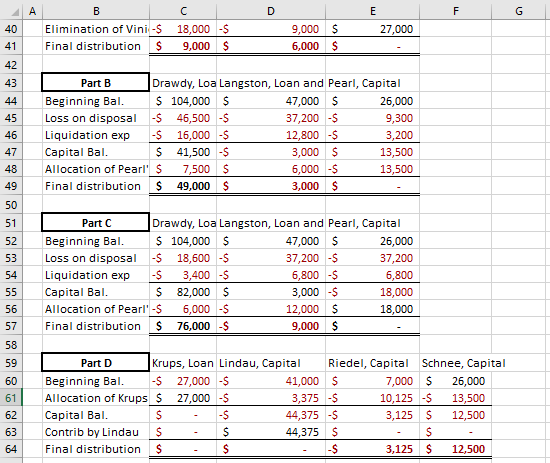Select row 49 header
The width and height of the screenshot is (550, 463).
11,186
